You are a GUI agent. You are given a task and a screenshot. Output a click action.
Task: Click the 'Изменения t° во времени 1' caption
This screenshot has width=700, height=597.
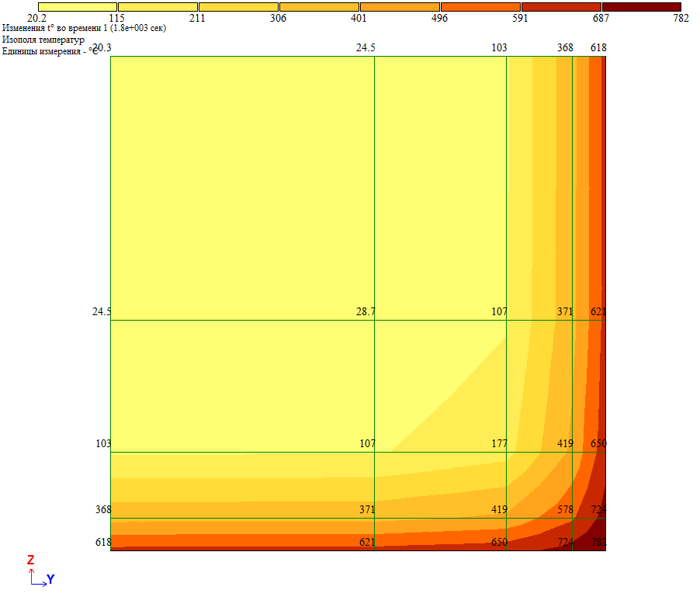[83, 28]
